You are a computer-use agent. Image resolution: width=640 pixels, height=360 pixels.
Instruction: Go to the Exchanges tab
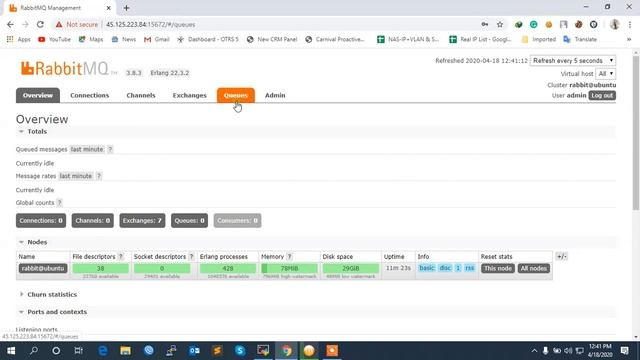(x=189, y=95)
